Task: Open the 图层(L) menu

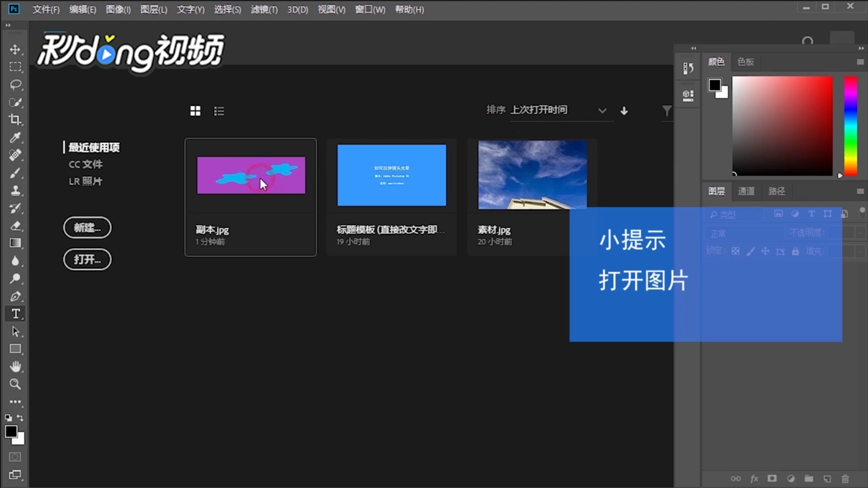Action: (154, 9)
